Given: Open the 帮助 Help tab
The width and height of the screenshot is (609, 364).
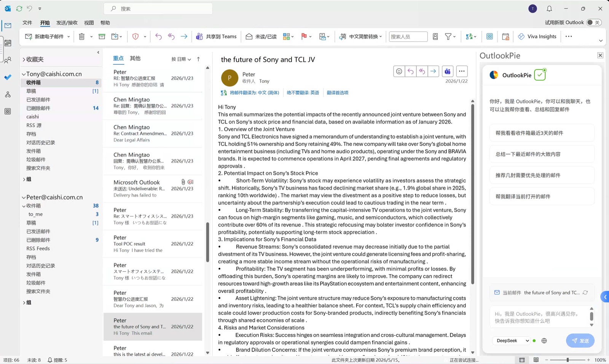Looking at the screenshot, I should click(x=105, y=23).
